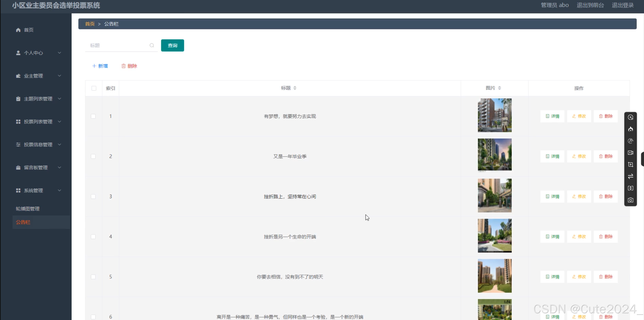The width and height of the screenshot is (644, 320).
Task: Open the 个人中心 sidebar menu label
Action: tap(34, 53)
